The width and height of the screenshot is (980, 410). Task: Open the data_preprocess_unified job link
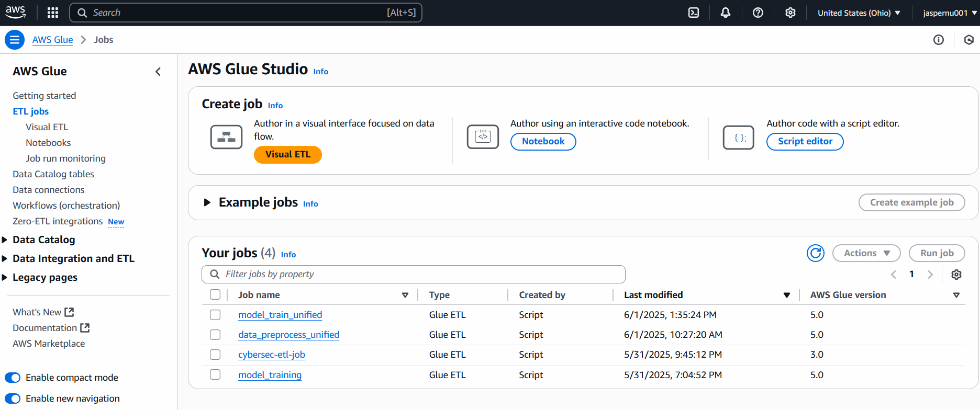(289, 335)
